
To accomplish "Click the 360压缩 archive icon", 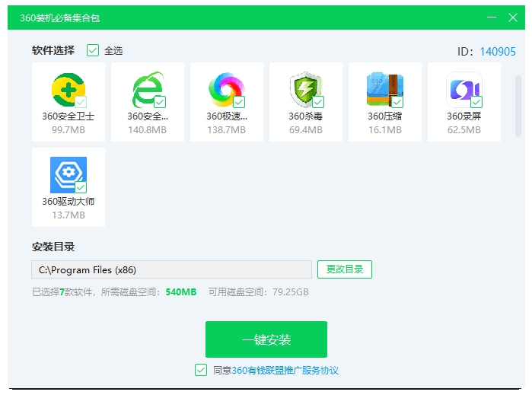I will pyautogui.click(x=385, y=90).
